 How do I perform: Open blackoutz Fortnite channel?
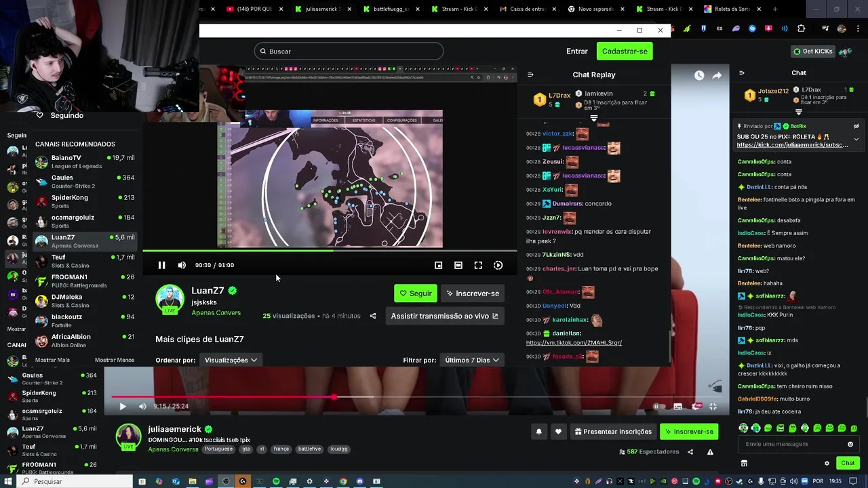[85, 321]
